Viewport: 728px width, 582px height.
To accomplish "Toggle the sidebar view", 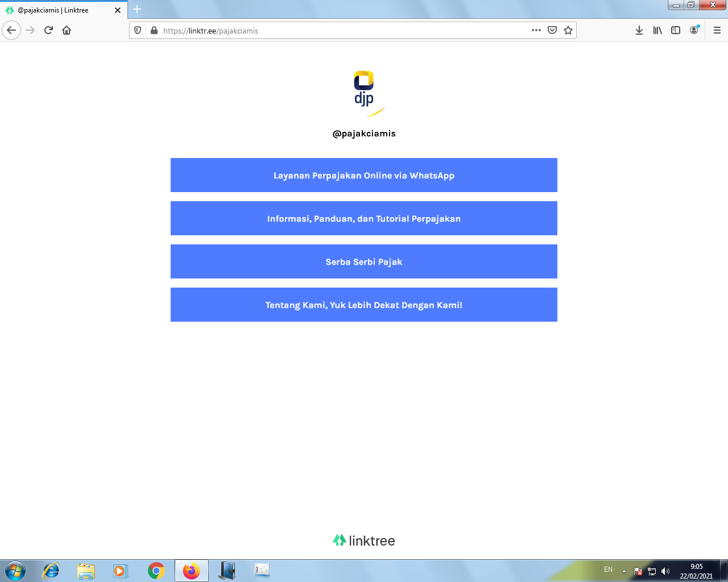I will pyautogui.click(x=676, y=30).
